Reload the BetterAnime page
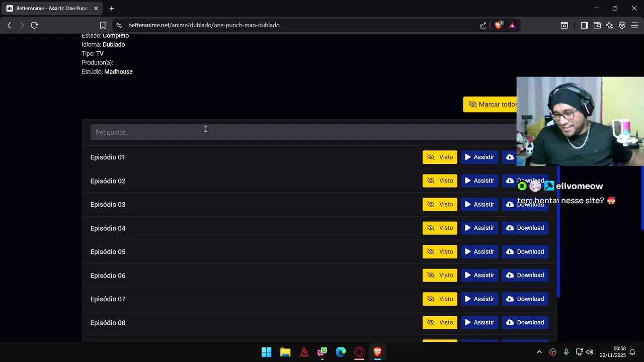 (34, 25)
